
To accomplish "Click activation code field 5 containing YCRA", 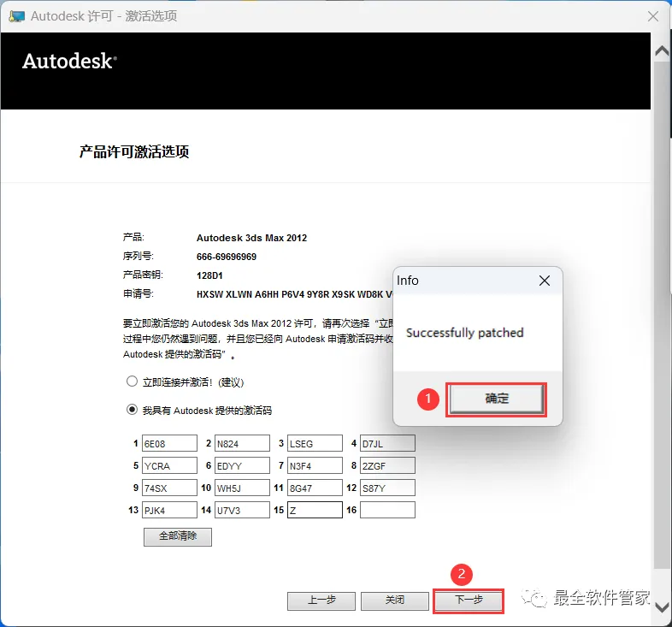I will pyautogui.click(x=169, y=465).
